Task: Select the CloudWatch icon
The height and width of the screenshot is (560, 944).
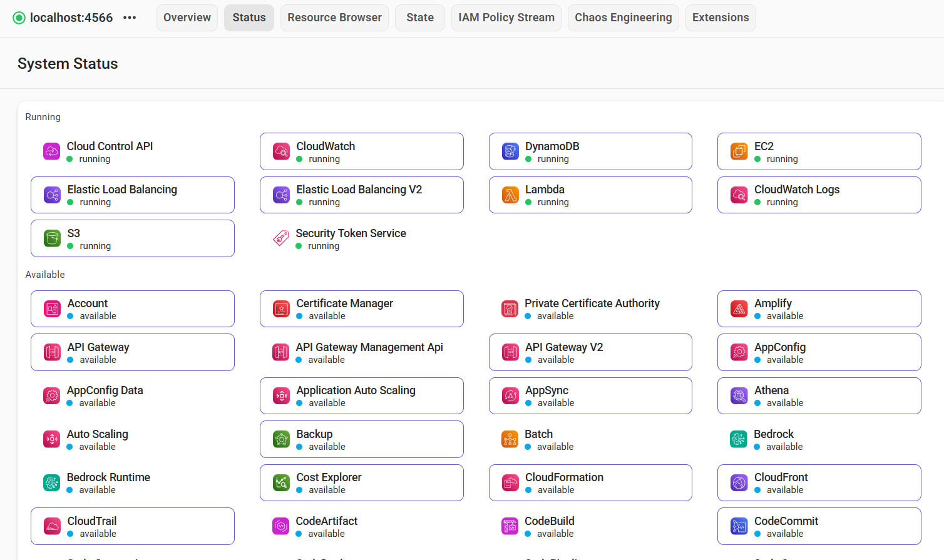Action: (280, 151)
